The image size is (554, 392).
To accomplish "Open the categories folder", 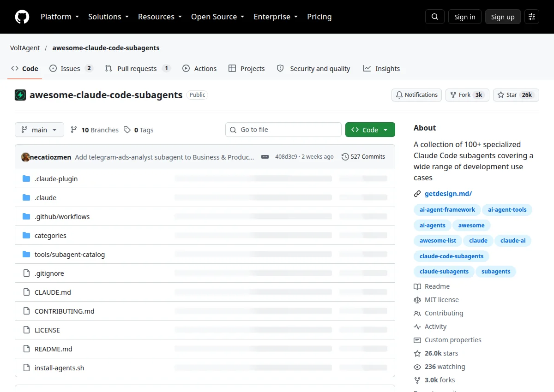I will click(x=50, y=235).
